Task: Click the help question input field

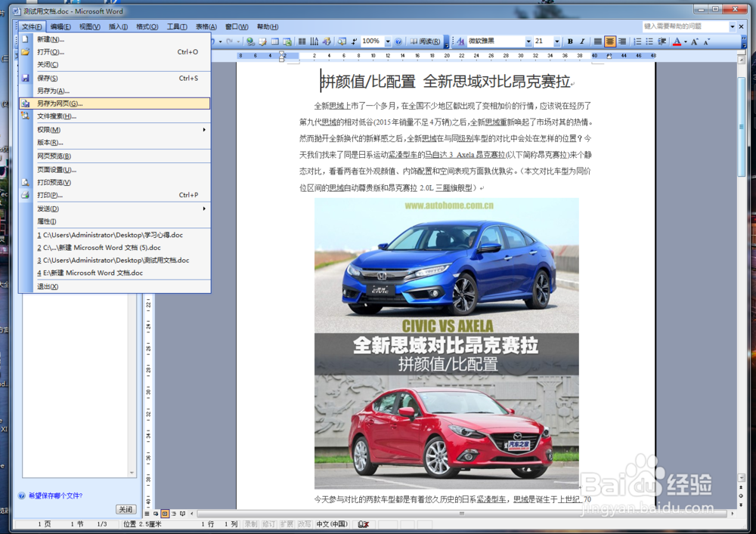Action: (685, 26)
